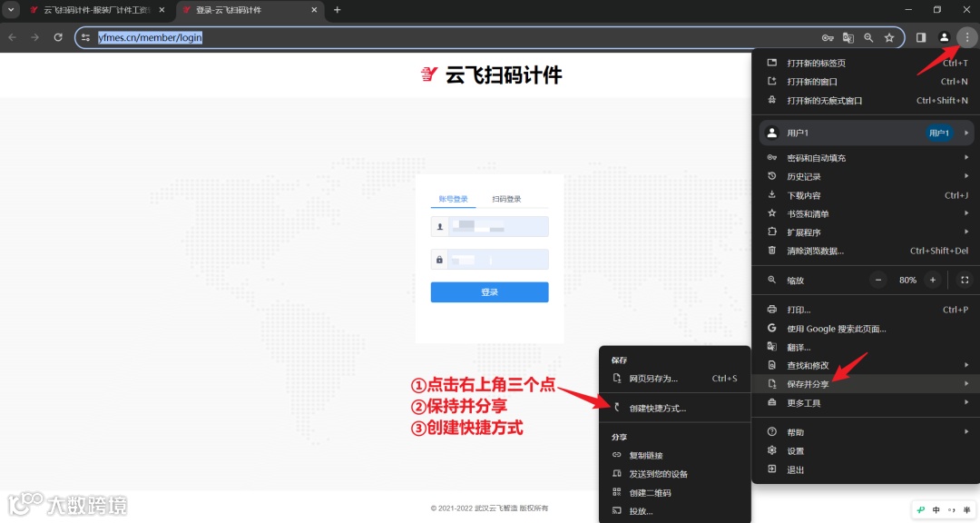The height and width of the screenshot is (523, 980).
Task: Open 下载内容 from menu
Action: 867,195
